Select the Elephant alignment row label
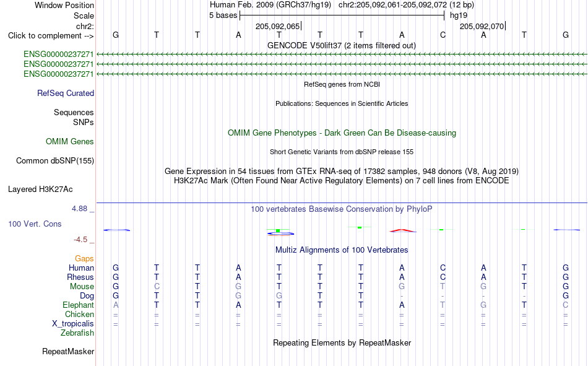 click(x=78, y=305)
